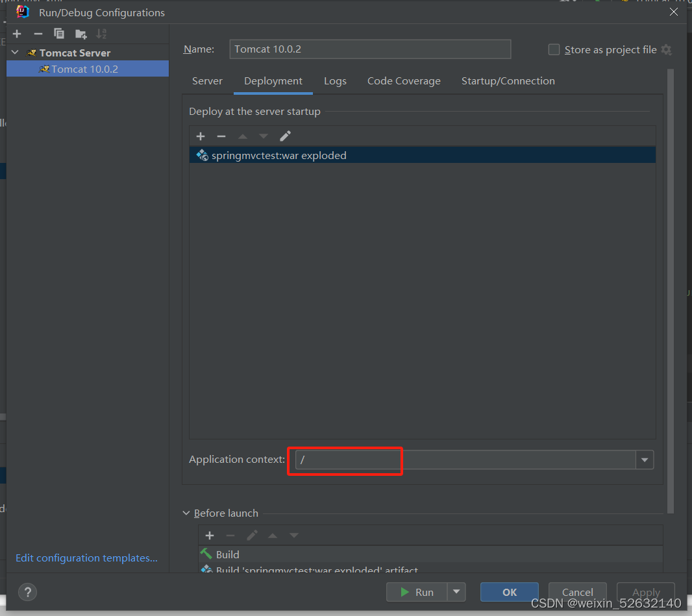Open the Code Coverage tab
692x616 pixels.
(x=404, y=81)
